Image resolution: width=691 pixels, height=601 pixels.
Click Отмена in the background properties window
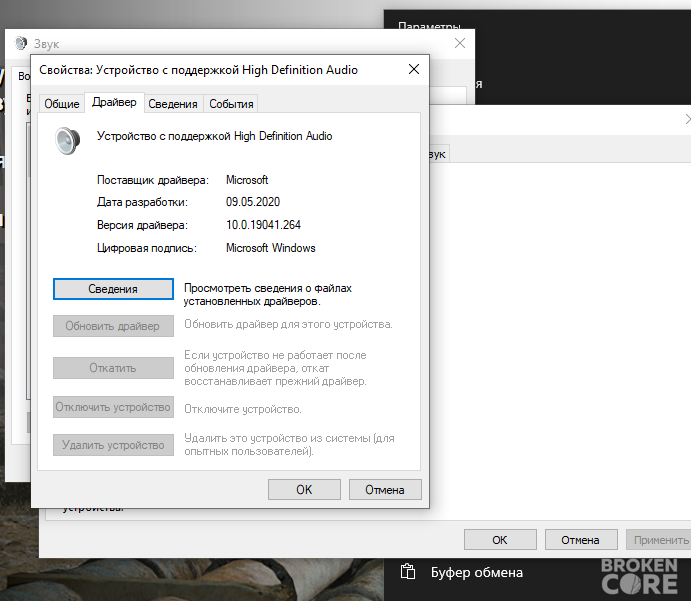tap(581, 540)
